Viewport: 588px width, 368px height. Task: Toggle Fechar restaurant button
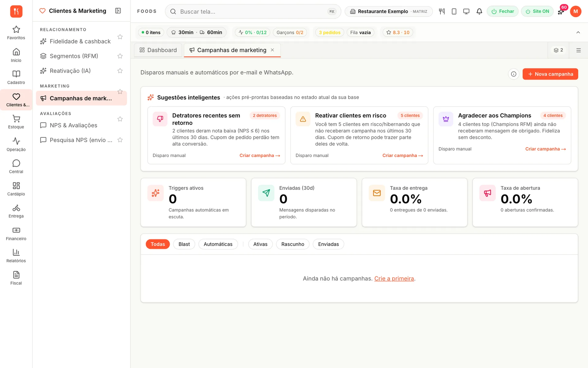503,11
